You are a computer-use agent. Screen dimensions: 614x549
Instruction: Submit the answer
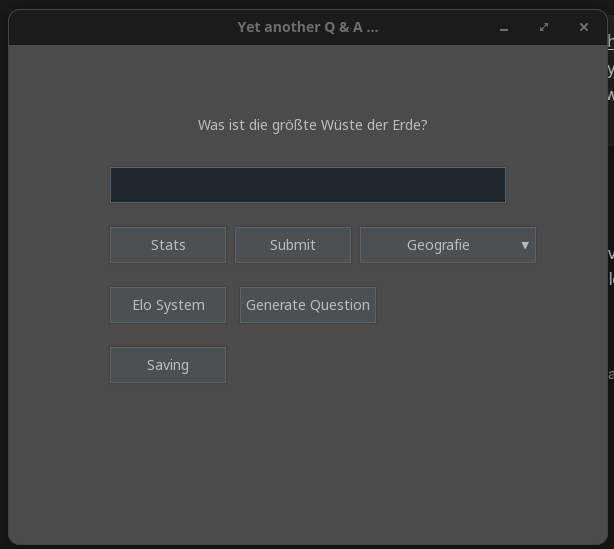[x=293, y=245]
